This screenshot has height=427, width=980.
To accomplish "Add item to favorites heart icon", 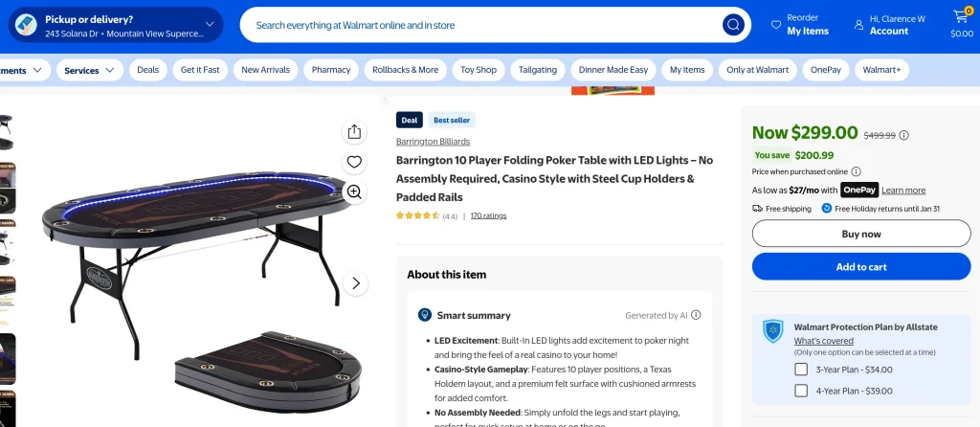I will 354,162.
